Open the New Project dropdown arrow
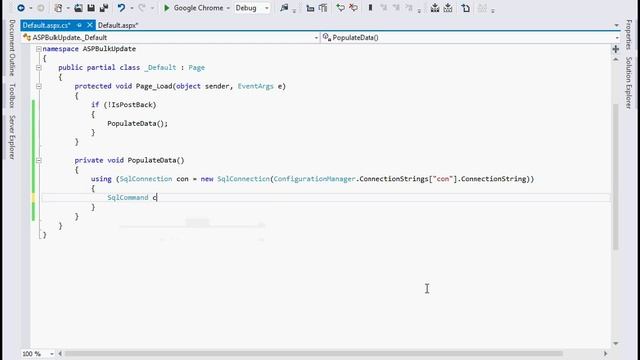The image size is (640, 360). pyautogui.click(x=68, y=8)
